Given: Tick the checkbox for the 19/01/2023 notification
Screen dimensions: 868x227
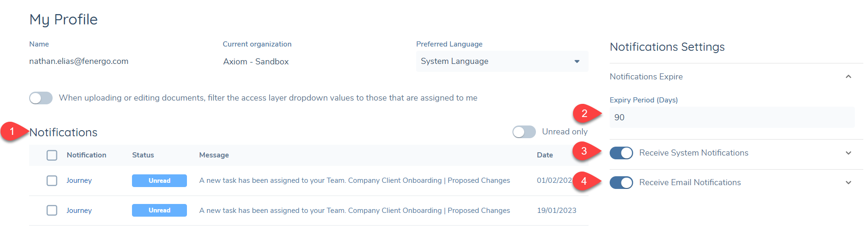Looking at the screenshot, I should click(52, 210).
